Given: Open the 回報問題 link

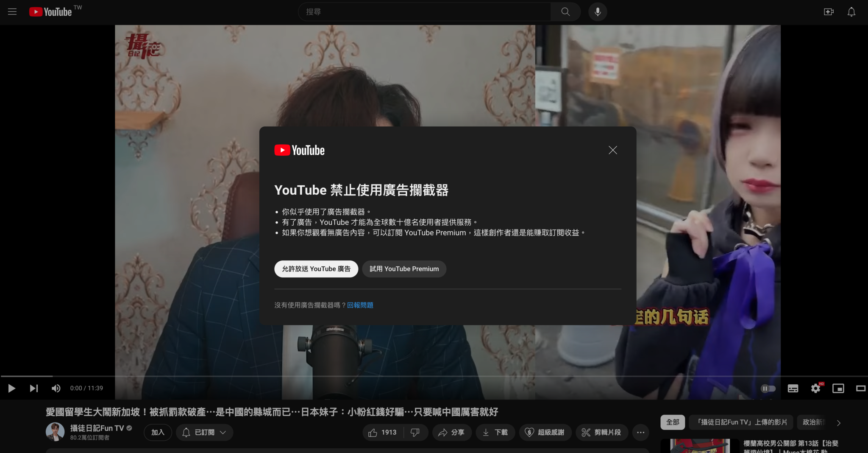Looking at the screenshot, I should coord(360,305).
